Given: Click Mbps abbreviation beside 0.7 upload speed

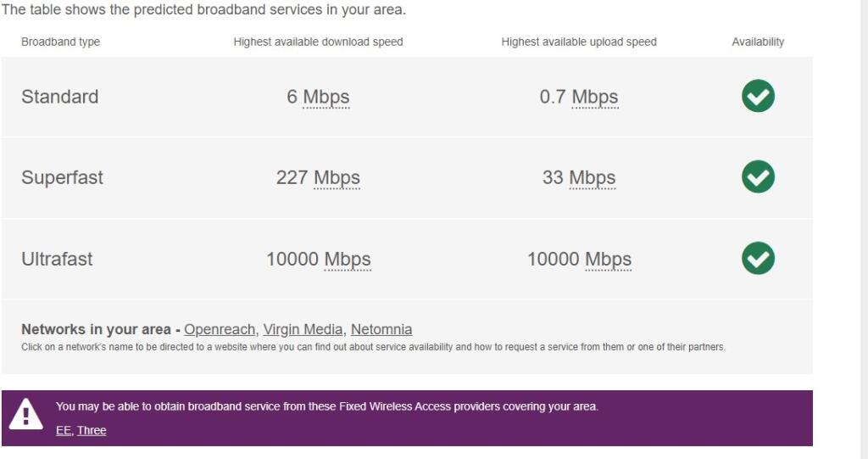Looking at the screenshot, I should 595,97.
